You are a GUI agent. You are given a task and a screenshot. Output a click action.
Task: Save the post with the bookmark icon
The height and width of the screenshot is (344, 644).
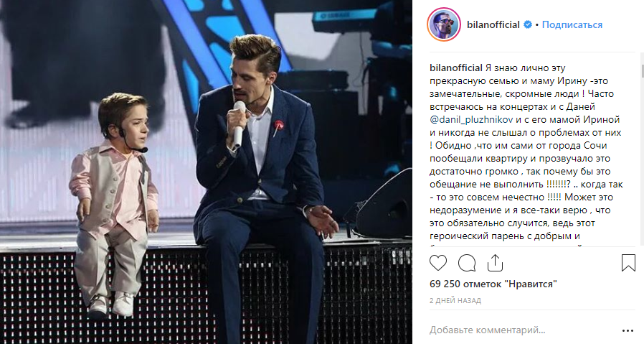pos(628,263)
